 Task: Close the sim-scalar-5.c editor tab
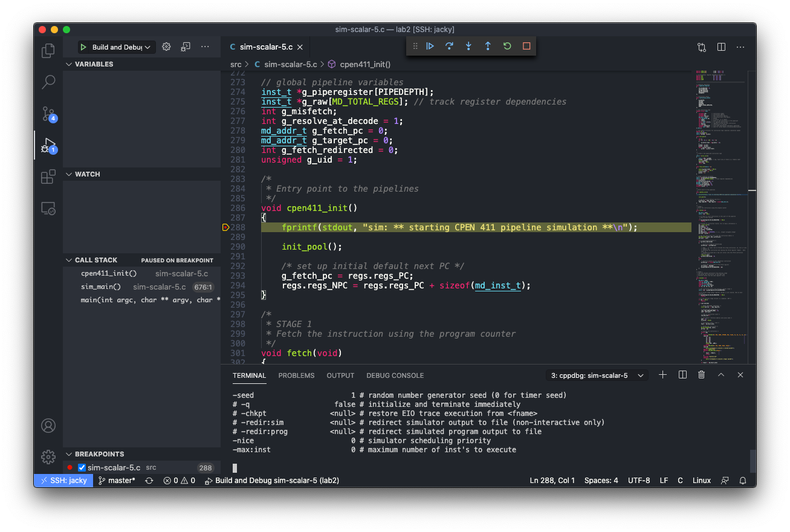(300, 47)
